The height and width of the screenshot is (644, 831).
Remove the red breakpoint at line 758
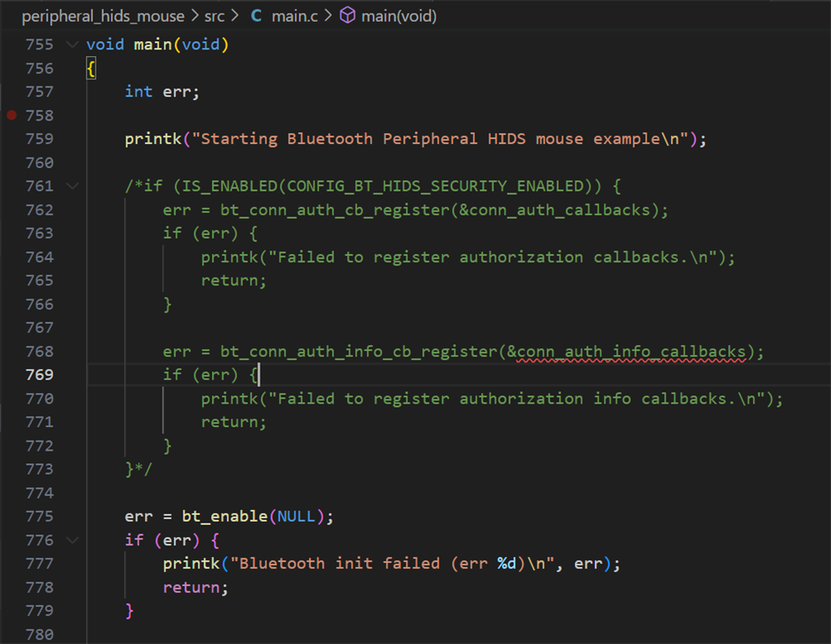[x=11, y=116]
